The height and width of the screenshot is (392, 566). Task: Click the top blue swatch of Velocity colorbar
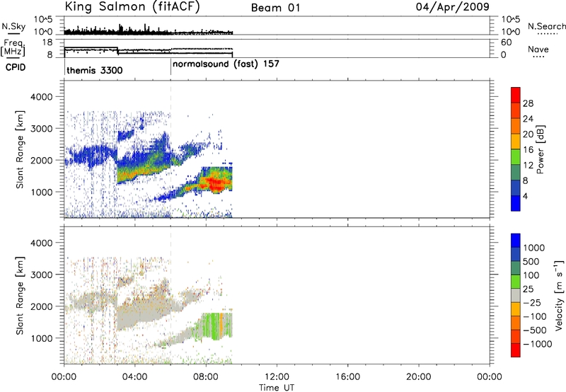(516, 241)
